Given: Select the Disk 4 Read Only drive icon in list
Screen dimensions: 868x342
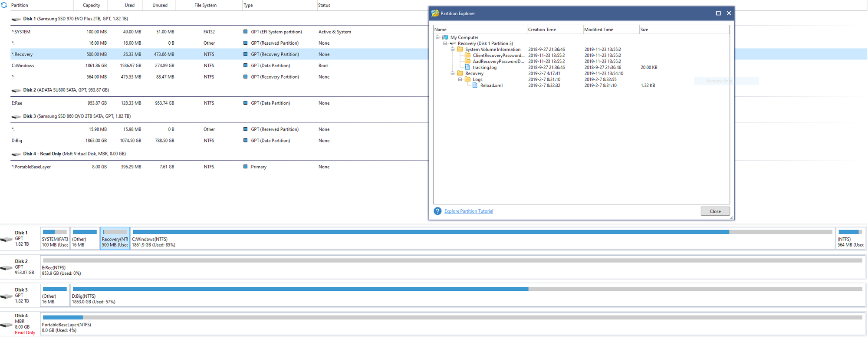Looking at the screenshot, I should tap(16, 154).
